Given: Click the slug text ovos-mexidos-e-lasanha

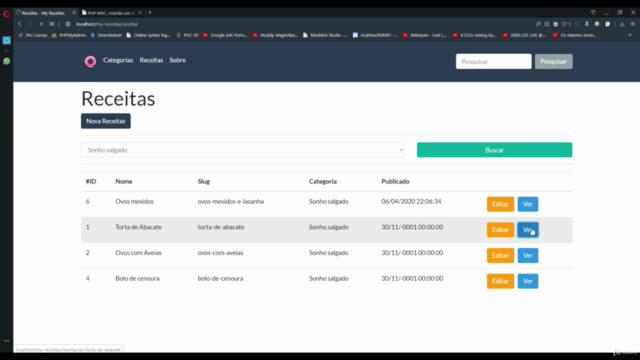Looking at the screenshot, I should (231, 201).
